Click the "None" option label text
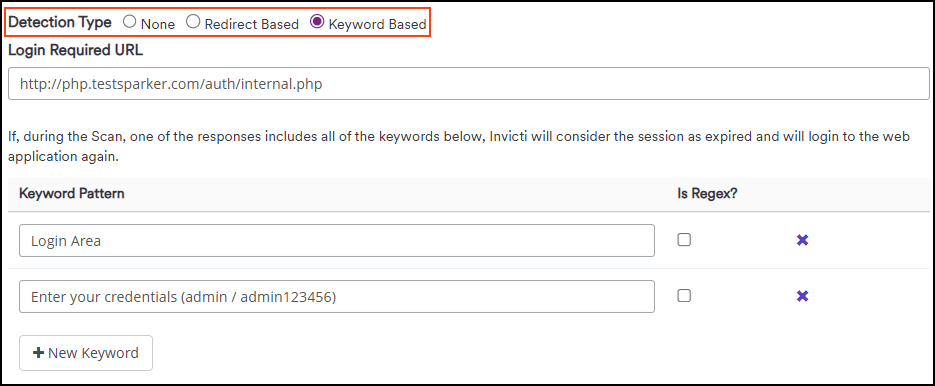The image size is (935, 386). pos(157,24)
